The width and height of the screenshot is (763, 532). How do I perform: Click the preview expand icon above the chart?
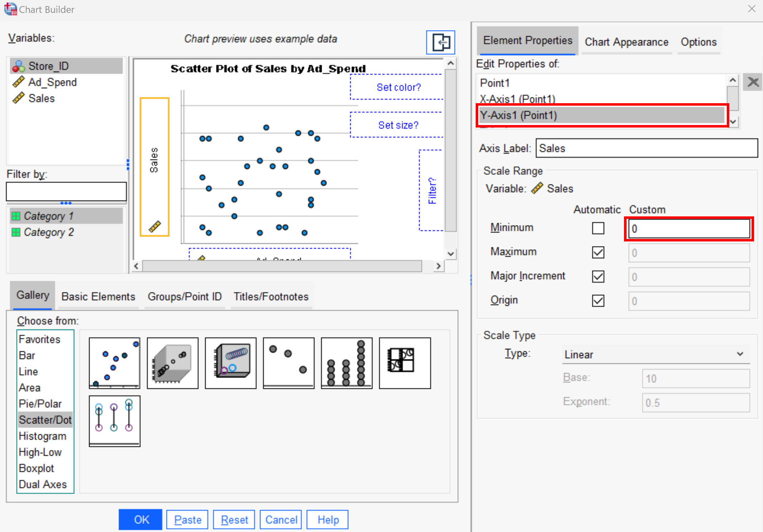440,42
